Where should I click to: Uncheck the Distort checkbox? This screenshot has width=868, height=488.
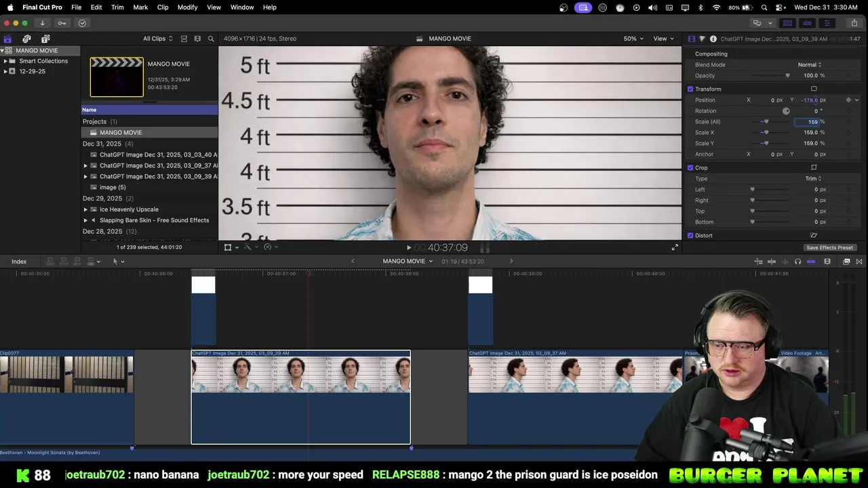coord(690,235)
